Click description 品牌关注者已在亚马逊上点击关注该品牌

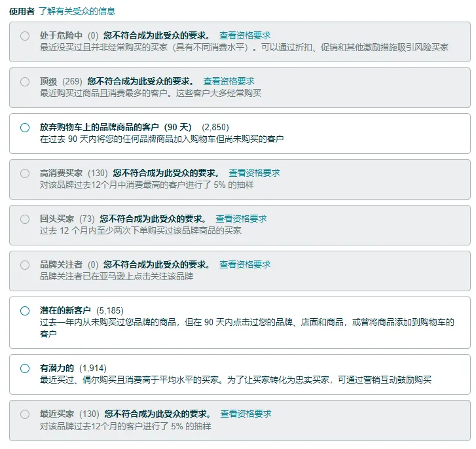117,276
